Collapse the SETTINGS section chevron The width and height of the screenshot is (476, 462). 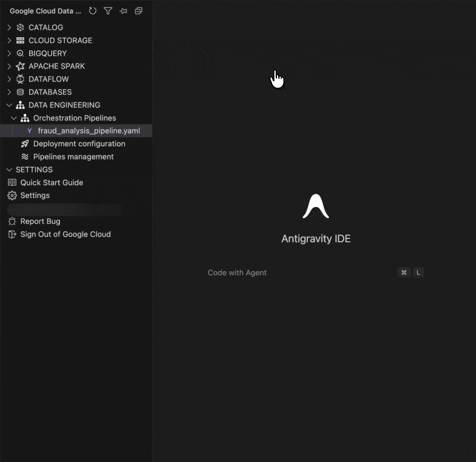pyautogui.click(x=9, y=169)
